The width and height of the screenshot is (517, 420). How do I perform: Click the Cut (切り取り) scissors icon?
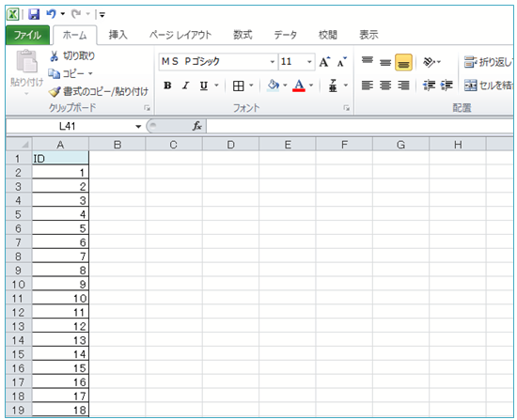click(55, 56)
